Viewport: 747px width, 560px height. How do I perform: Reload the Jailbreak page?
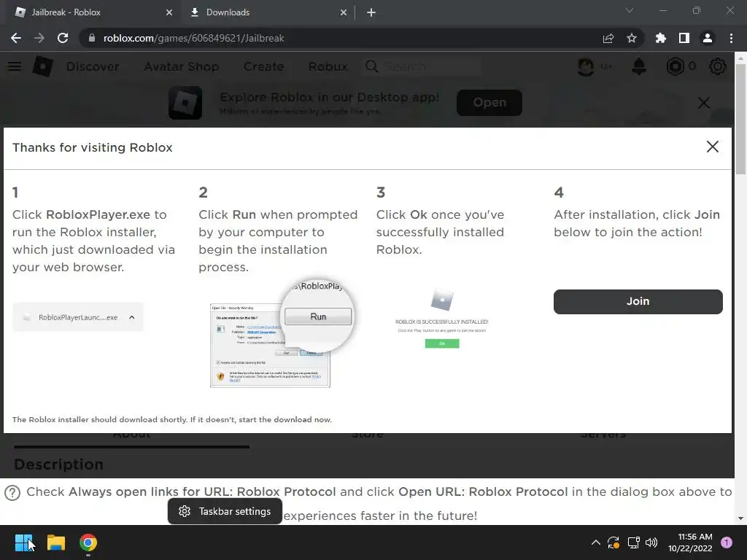tap(63, 38)
